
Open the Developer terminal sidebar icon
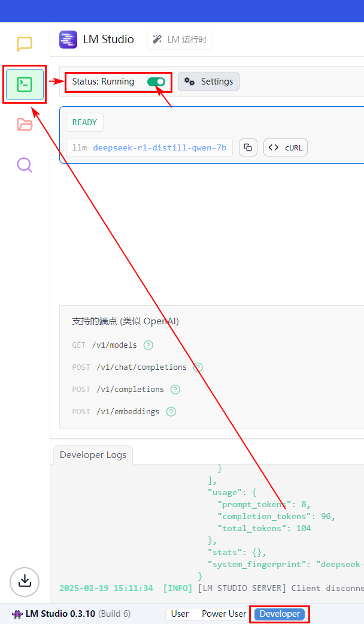[x=25, y=85]
